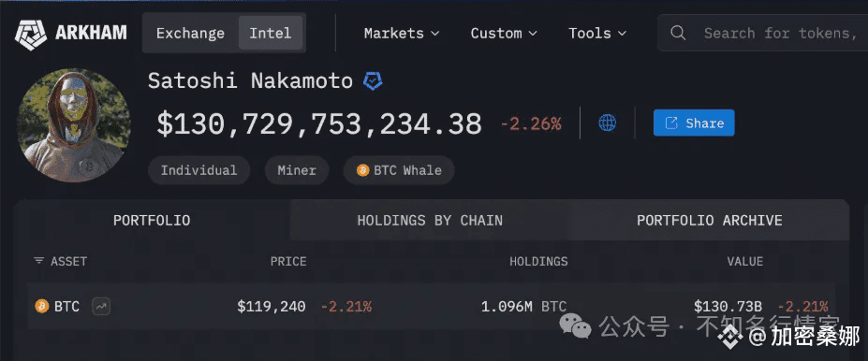Click the blue Share button
The width and height of the screenshot is (868, 361).
(694, 123)
